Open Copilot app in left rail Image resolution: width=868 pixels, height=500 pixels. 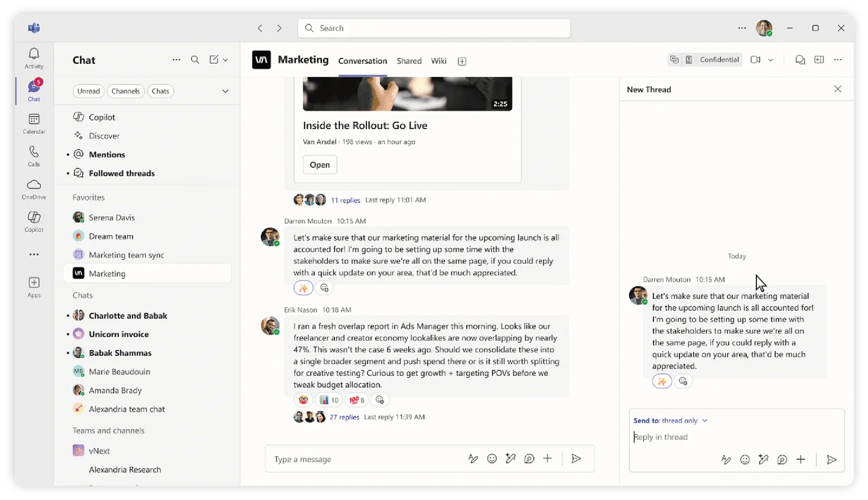pyautogui.click(x=34, y=221)
